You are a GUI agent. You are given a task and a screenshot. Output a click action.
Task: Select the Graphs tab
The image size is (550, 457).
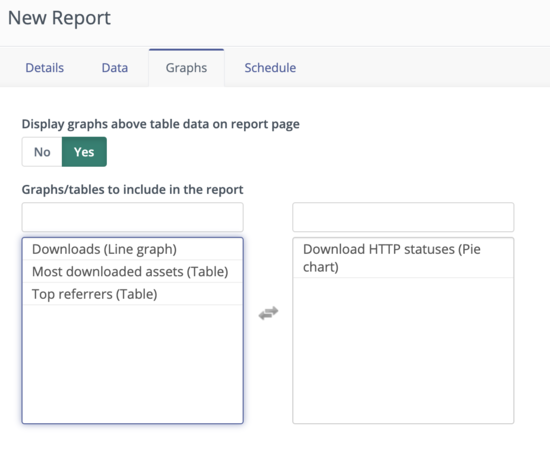(186, 68)
